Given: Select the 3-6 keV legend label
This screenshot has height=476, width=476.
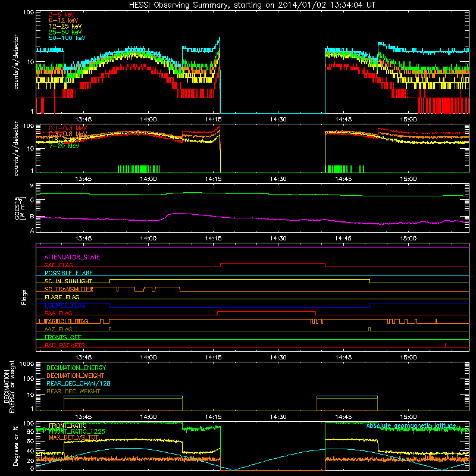Looking at the screenshot, I should click(x=61, y=14).
